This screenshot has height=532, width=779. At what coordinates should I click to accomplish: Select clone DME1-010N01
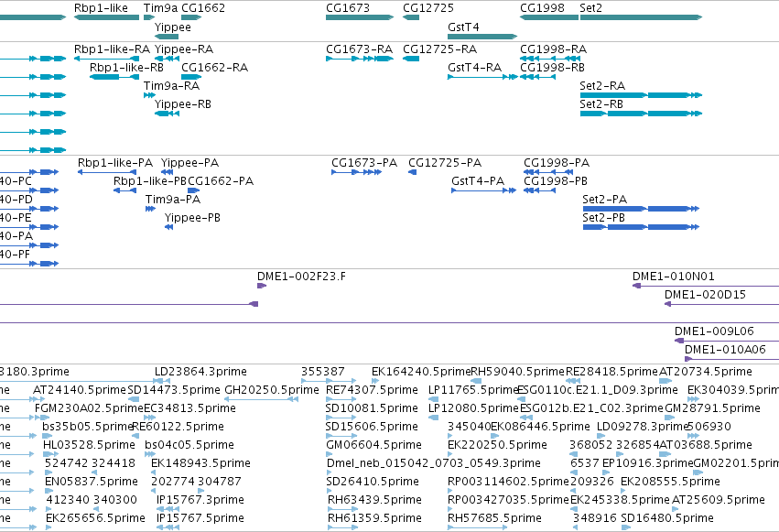click(706, 286)
